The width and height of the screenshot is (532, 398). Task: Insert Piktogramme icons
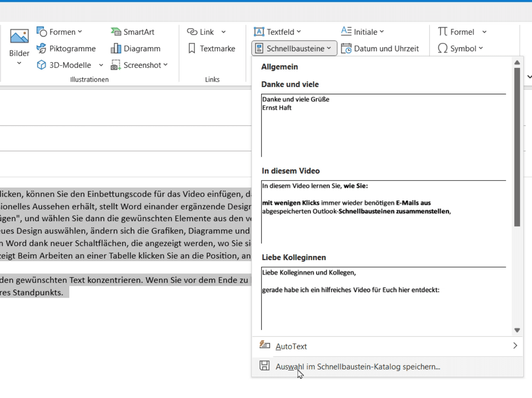pyautogui.click(x=66, y=49)
